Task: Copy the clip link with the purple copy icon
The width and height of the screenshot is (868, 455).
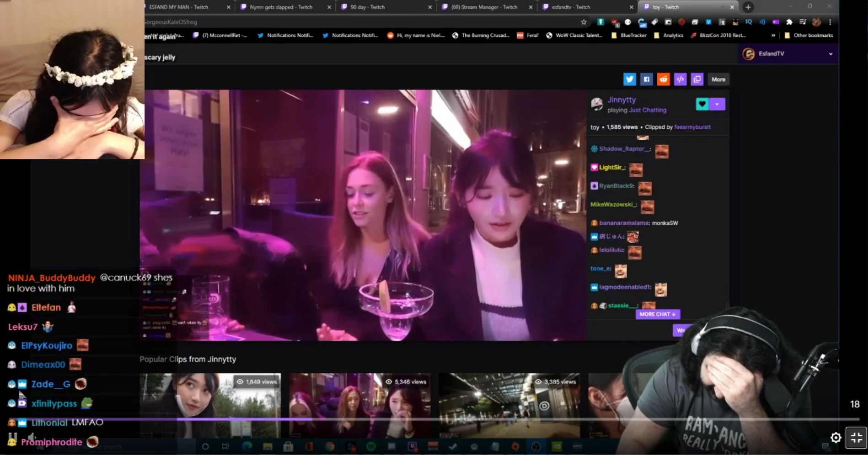Action: pos(697,79)
